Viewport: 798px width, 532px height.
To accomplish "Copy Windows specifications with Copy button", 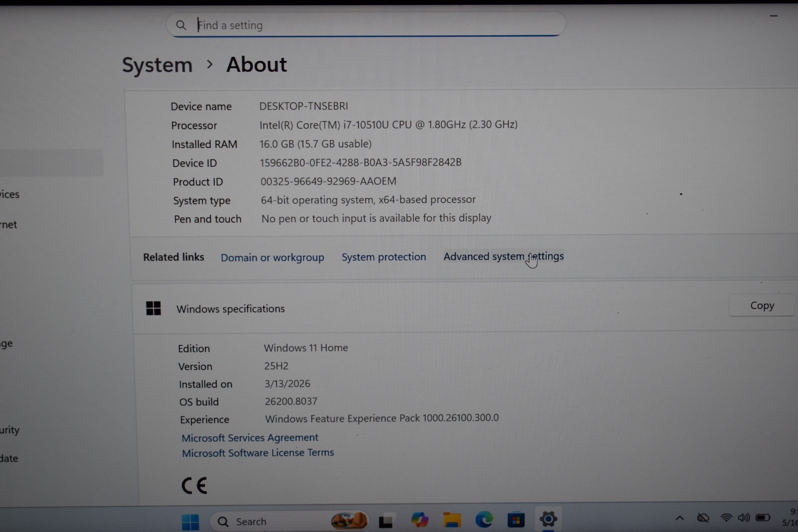I will tap(762, 305).
